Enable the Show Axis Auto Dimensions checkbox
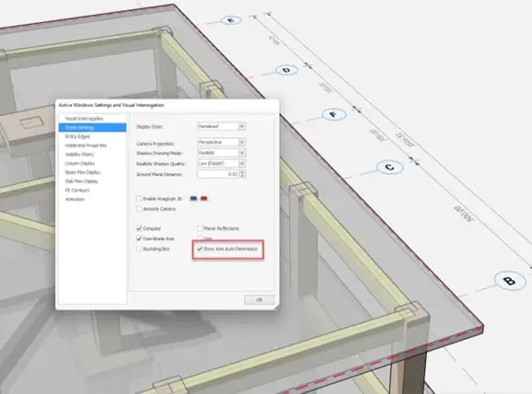 200,249
